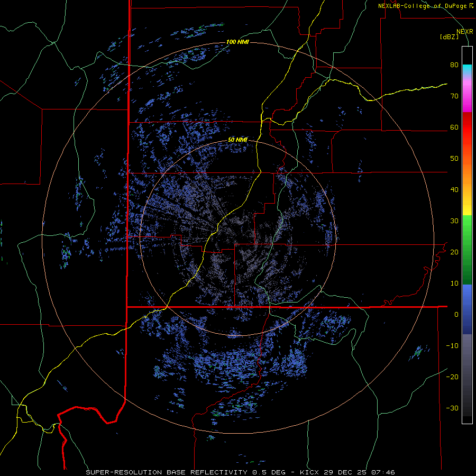The height and width of the screenshot is (476, 476).
Task: Click the cyan top segment of the color bar
Action: pyautogui.click(x=467, y=69)
